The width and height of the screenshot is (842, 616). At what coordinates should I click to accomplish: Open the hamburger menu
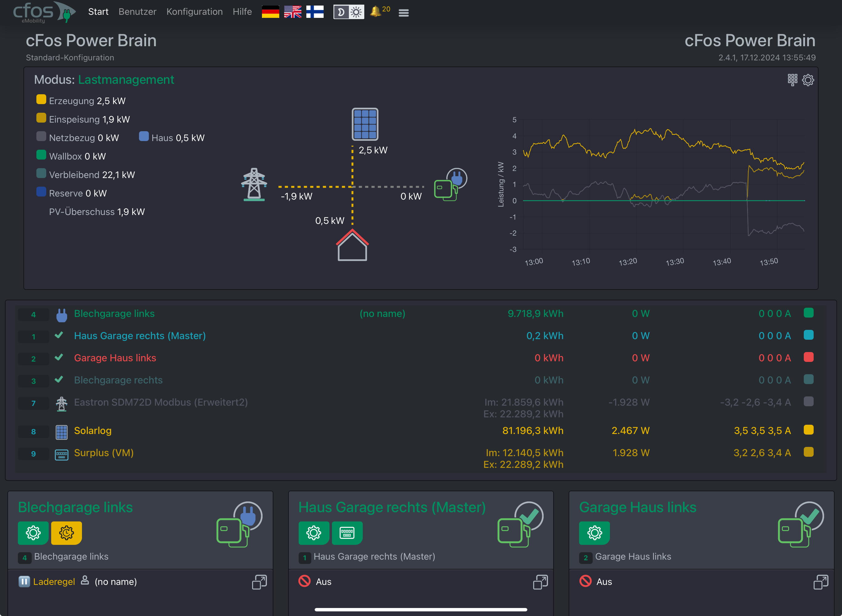(x=404, y=13)
